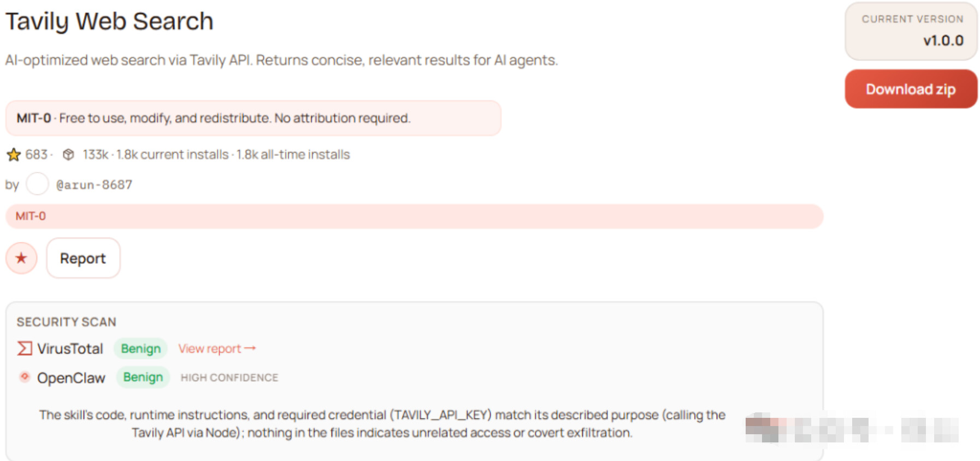Open the author avatar circle
Screen dimensions: 980x461
tap(37, 184)
